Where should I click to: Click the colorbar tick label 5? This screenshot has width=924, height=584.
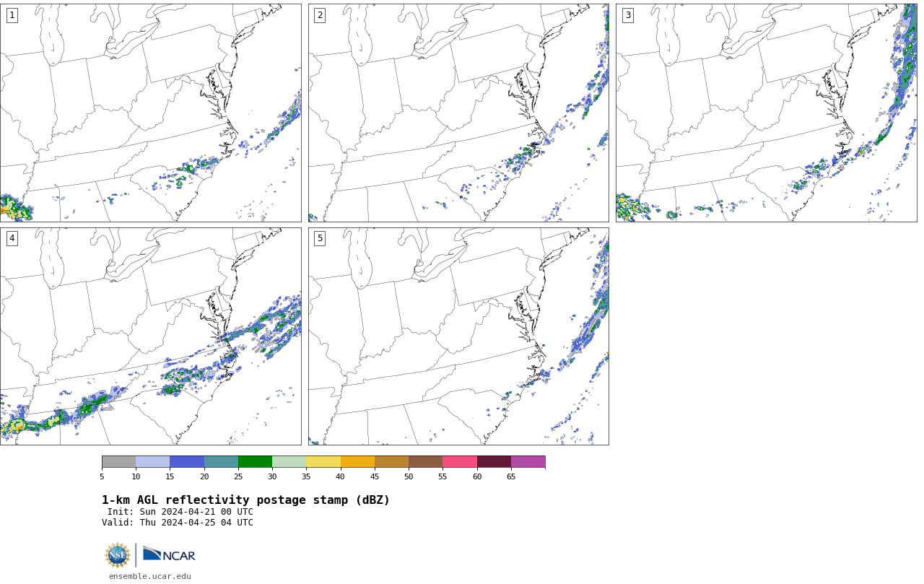102,476
